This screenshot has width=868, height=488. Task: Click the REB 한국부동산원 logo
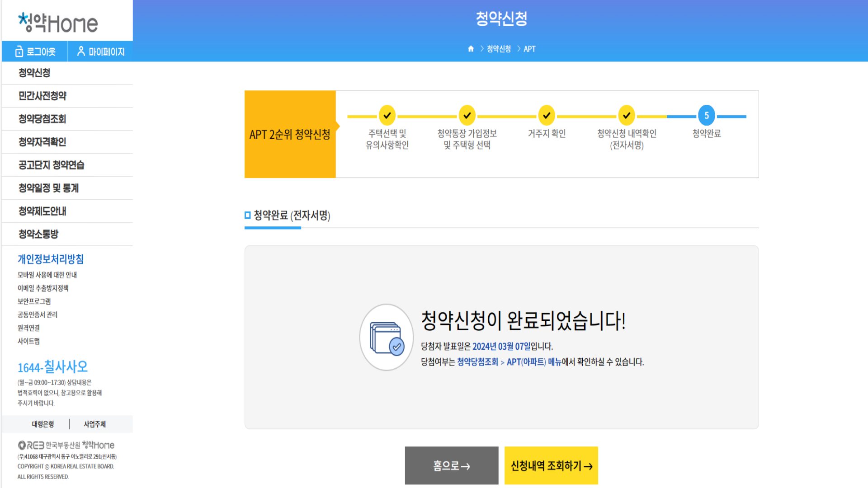click(x=66, y=445)
